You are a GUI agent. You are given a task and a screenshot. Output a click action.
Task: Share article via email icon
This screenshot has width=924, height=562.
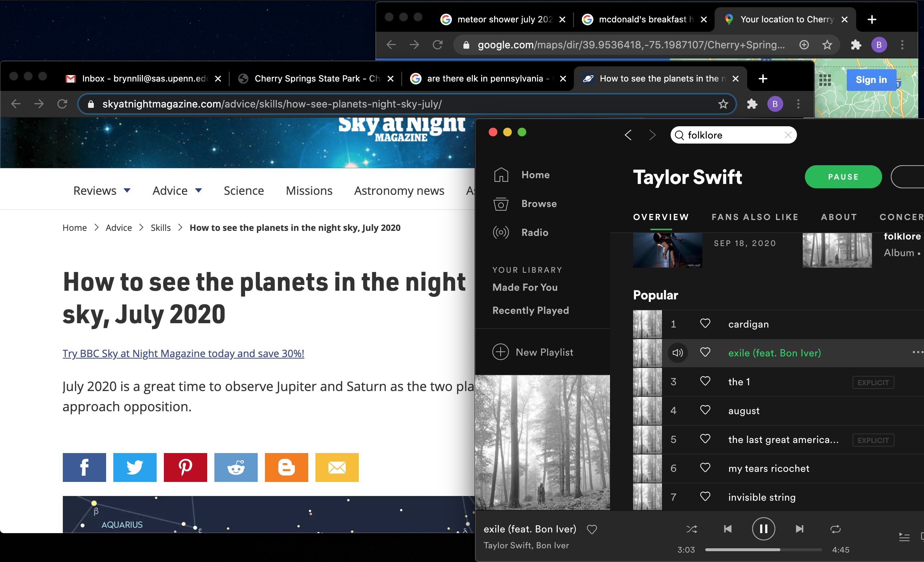tap(337, 467)
